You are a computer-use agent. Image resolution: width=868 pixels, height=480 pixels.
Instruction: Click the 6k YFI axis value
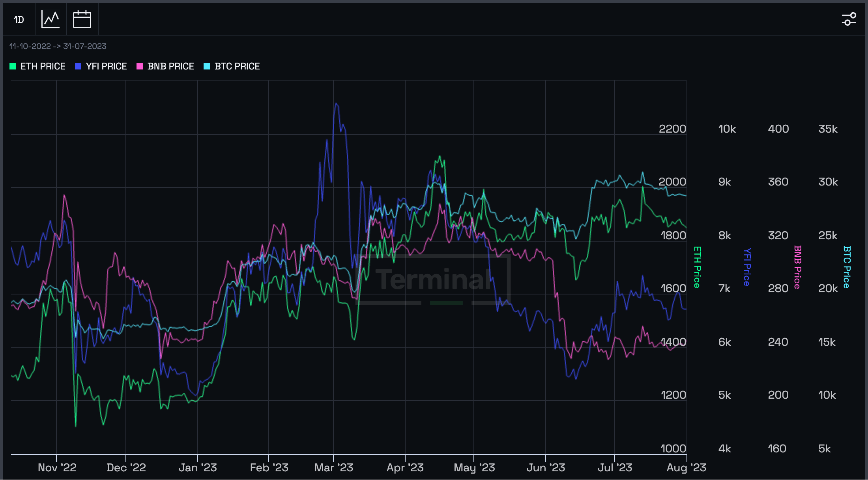pyautogui.click(x=725, y=342)
